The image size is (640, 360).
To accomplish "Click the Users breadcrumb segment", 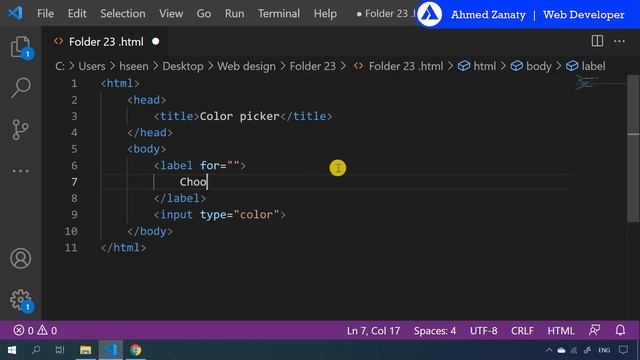I will click(x=92, y=66).
